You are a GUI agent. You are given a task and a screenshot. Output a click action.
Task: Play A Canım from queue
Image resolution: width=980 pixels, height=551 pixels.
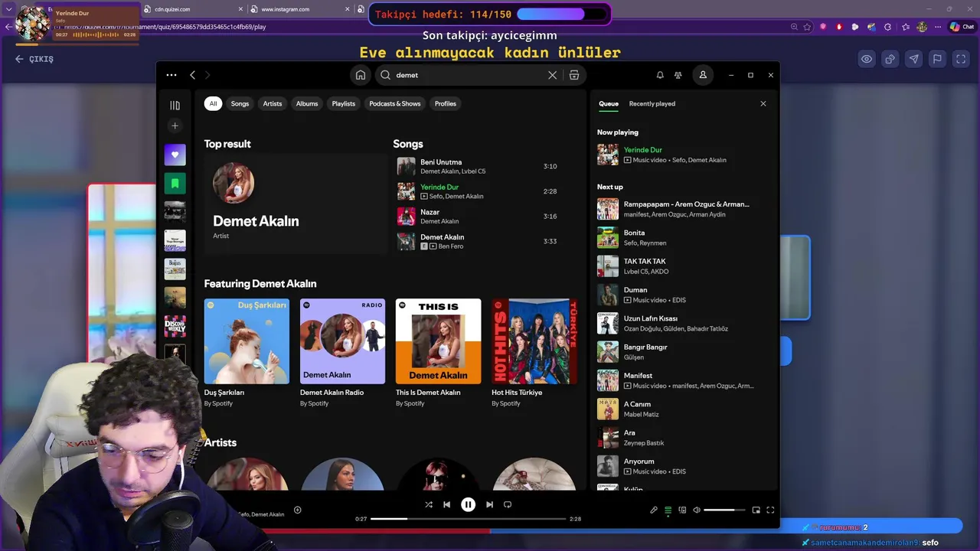coord(681,409)
